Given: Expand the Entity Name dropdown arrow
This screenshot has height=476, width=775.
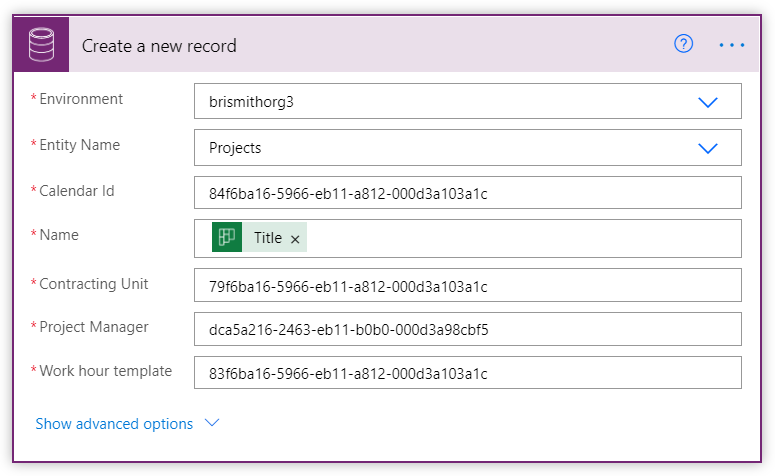Looking at the screenshot, I should tap(708, 148).
